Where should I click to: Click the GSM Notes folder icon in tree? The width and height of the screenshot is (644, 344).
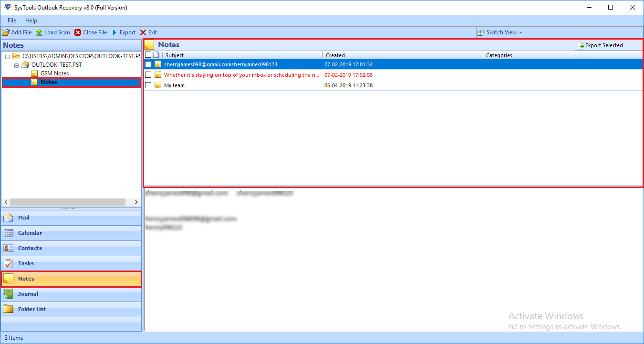click(34, 73)
